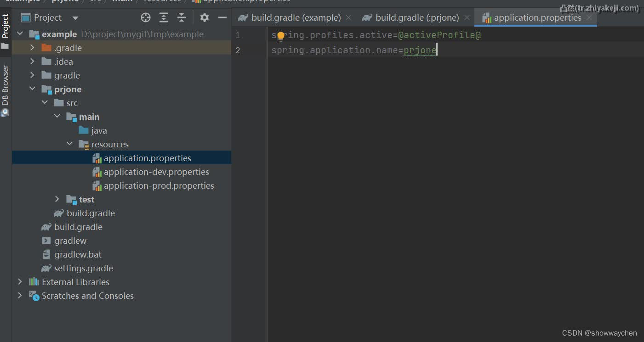Select application-dev.properties file

pos(156,172)
